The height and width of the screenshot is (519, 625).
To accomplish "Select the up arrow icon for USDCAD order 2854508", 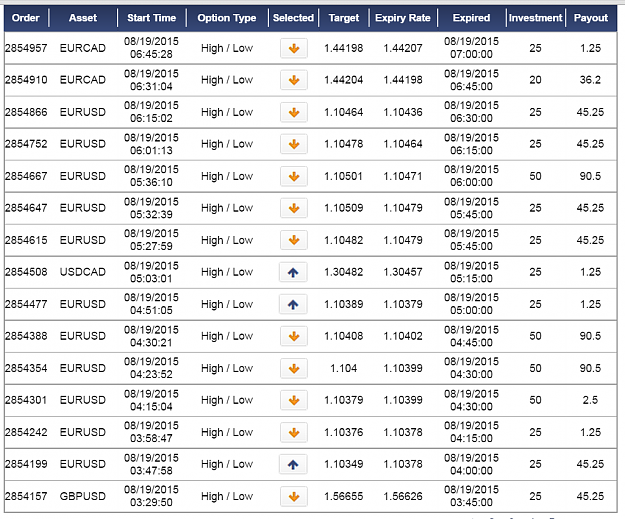I will click(293, 272).
